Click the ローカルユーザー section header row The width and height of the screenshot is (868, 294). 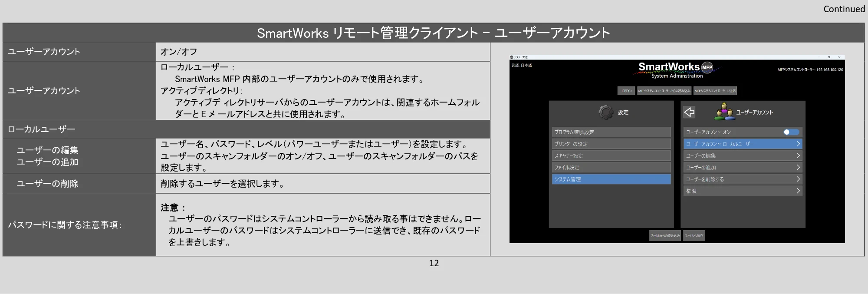[x=247, y=129]
